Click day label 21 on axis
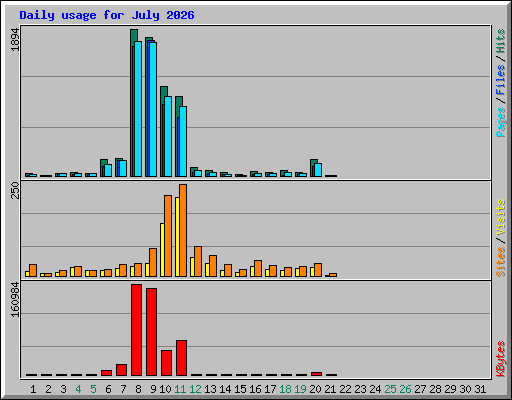The width and height of the screenshot is (512, 400). click(x=330, y=389)
